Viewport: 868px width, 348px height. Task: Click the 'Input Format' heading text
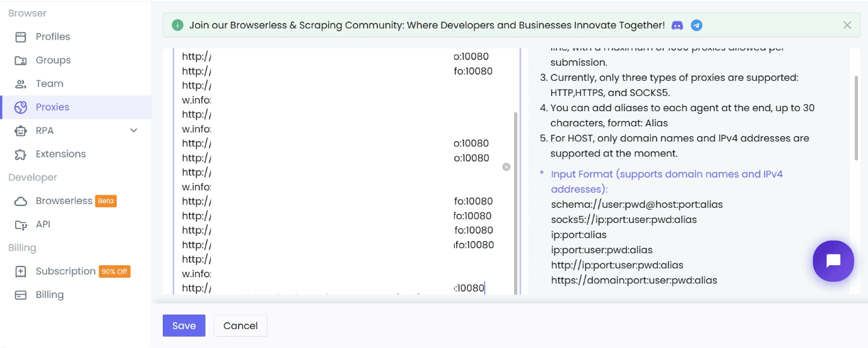pos(667,182)
